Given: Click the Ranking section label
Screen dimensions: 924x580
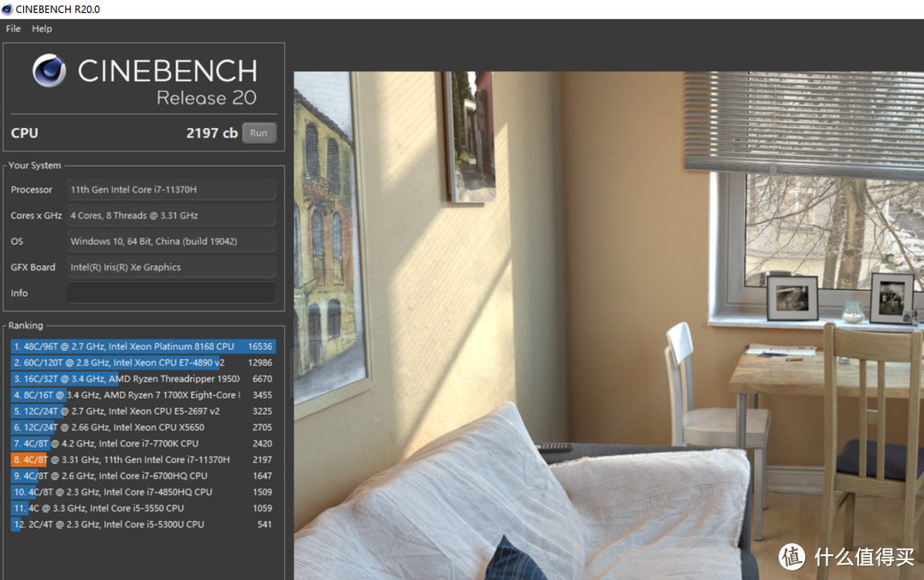Looking at the screenshot, I should click(x=26, y=325).
